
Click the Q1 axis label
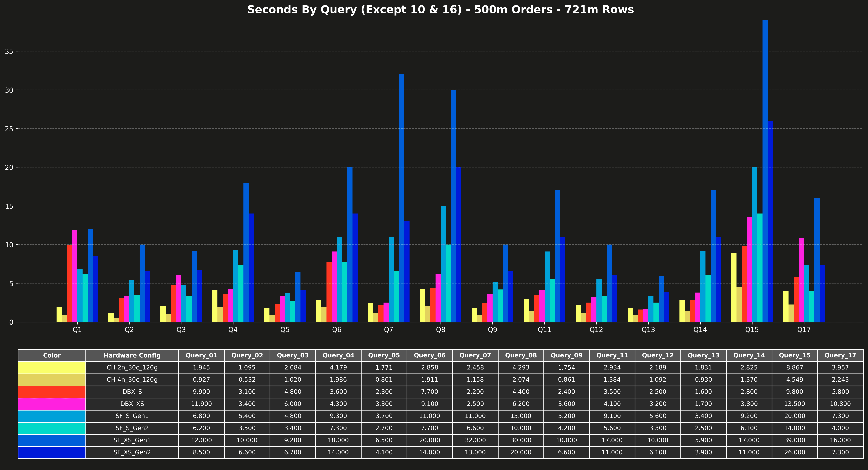tap(77, 330)
